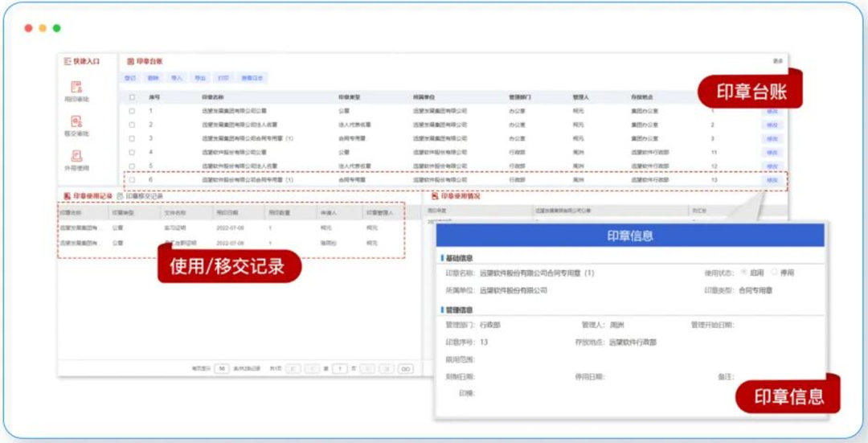Viewport: 868px width, 443px height.
Task: Click the 查看日志 toolbar button
Action: 252,78
